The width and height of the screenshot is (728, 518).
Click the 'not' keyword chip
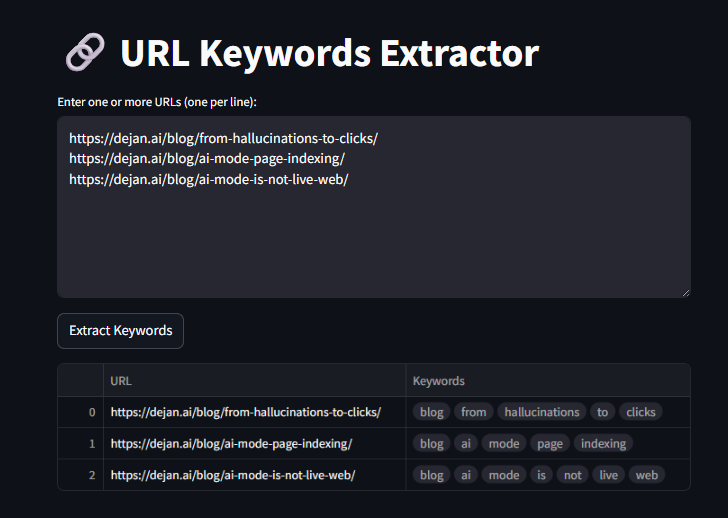(572, 475)
